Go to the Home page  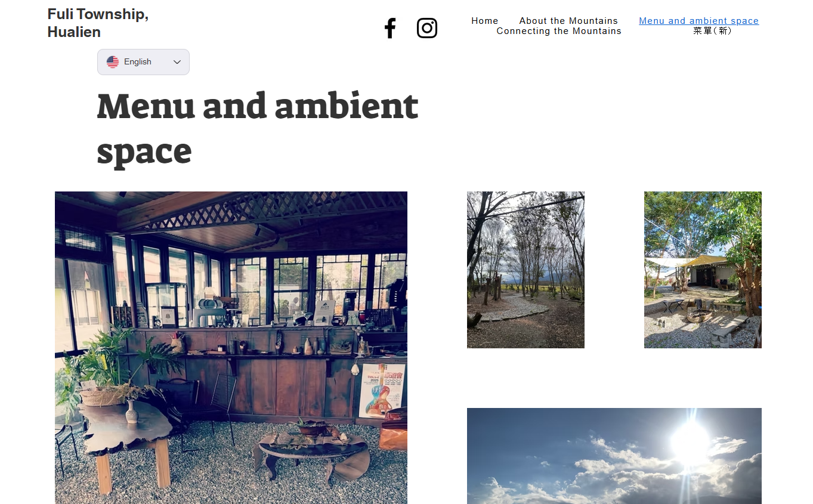[484, 21]
